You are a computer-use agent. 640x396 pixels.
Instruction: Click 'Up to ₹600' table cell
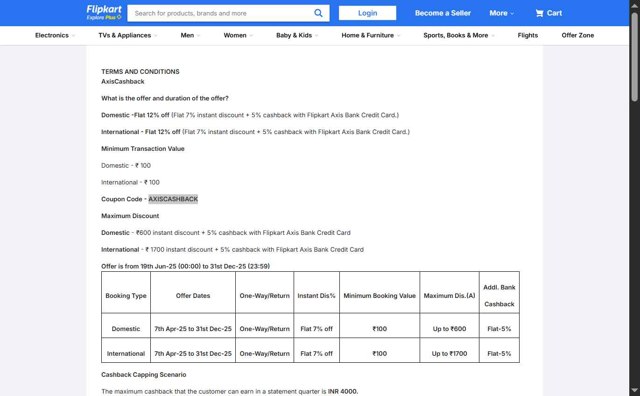[449, 329]
